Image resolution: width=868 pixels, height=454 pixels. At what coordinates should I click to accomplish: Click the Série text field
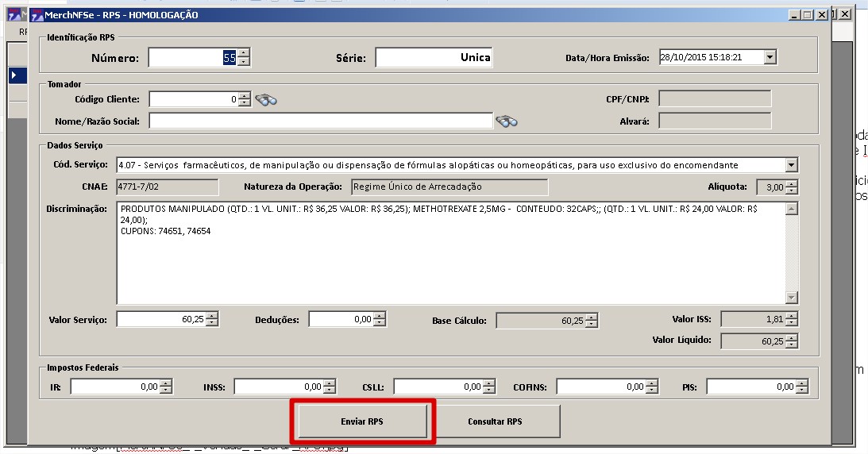(434, 58)
